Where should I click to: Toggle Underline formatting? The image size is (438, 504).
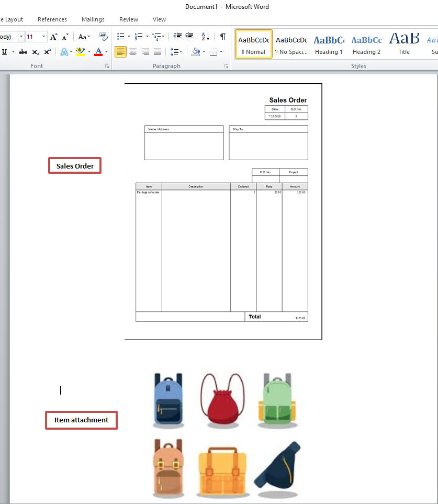(x=4, y=52)
